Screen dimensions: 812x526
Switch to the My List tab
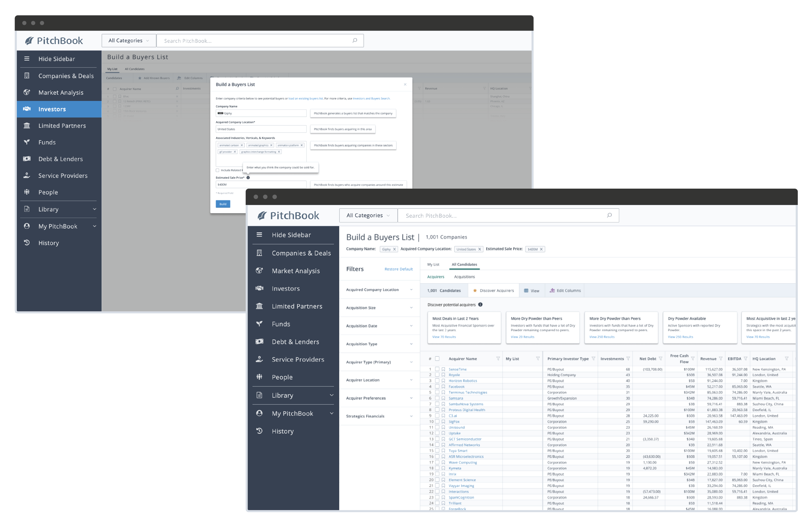(x=433, y=264)
